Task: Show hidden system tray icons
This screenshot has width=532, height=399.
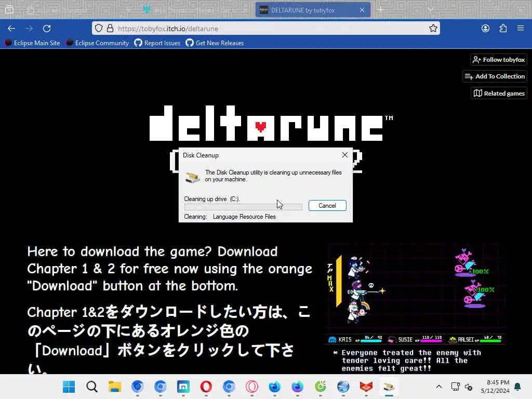Action: 438,387
